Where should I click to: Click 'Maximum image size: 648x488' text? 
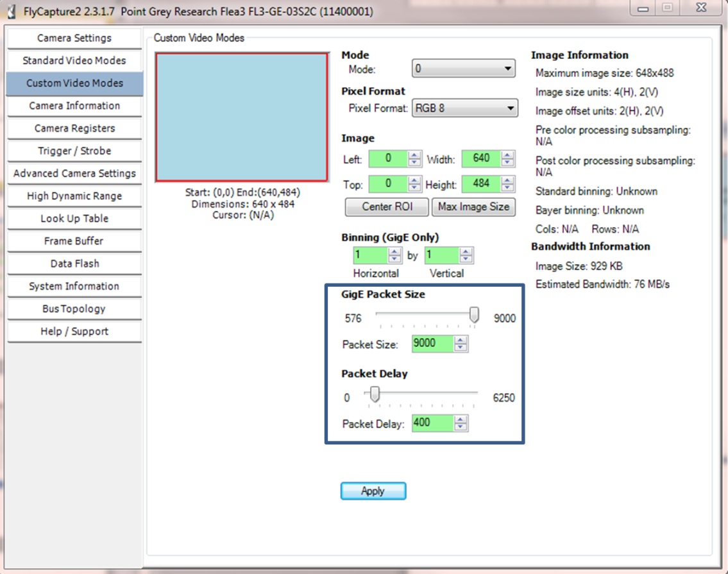[x=604, y=73]
